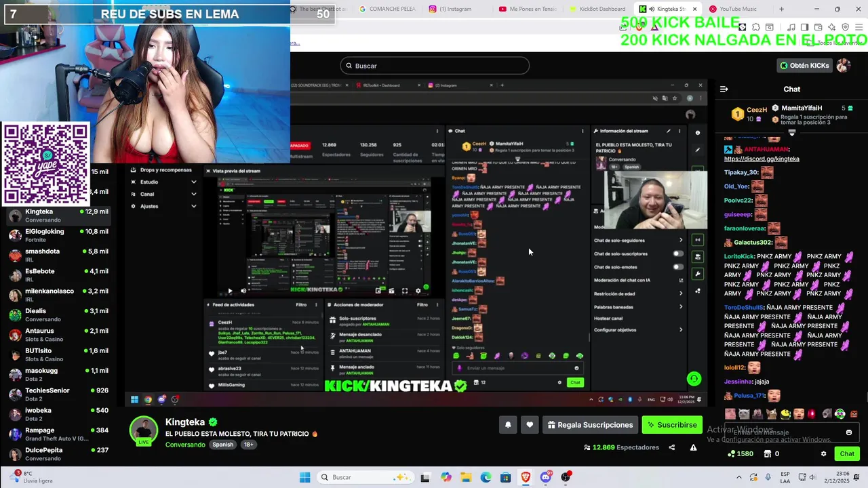This screenshot has width=868, height=488.
Task: Click the Buscar search field on Kick
Action: coord(435,66)
